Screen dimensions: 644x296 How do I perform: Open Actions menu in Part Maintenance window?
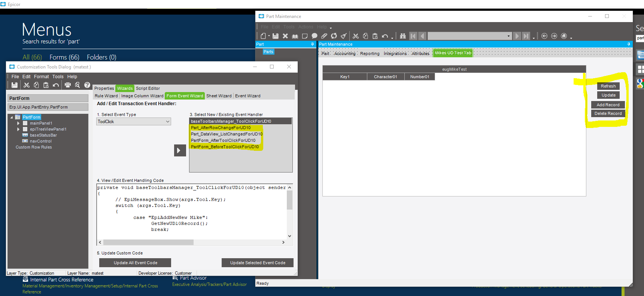306,27
